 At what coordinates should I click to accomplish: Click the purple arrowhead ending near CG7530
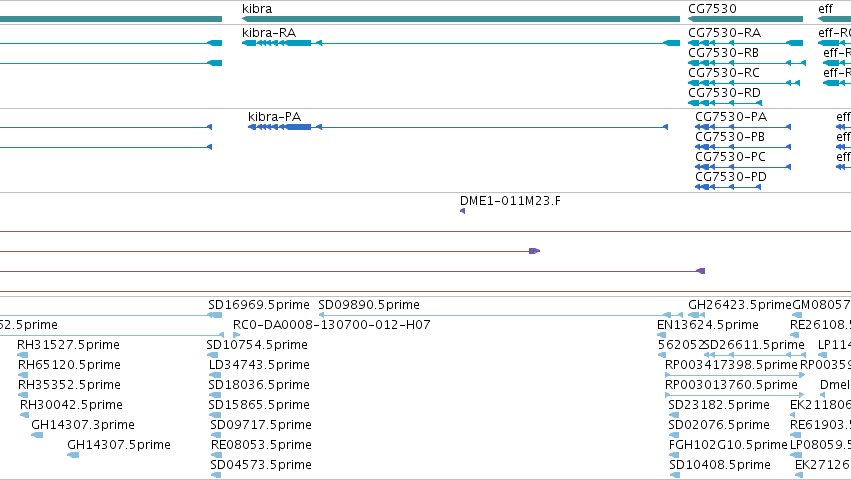tap(701, 271)
